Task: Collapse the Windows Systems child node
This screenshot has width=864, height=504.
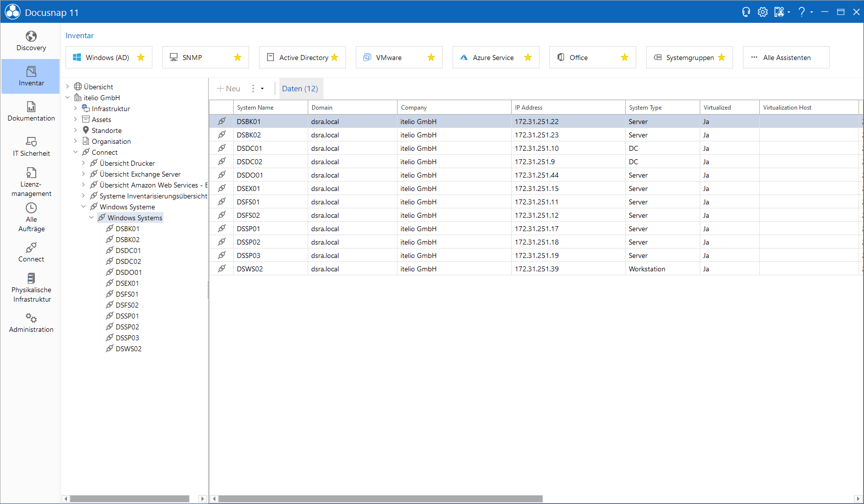Action: point(91,218)
